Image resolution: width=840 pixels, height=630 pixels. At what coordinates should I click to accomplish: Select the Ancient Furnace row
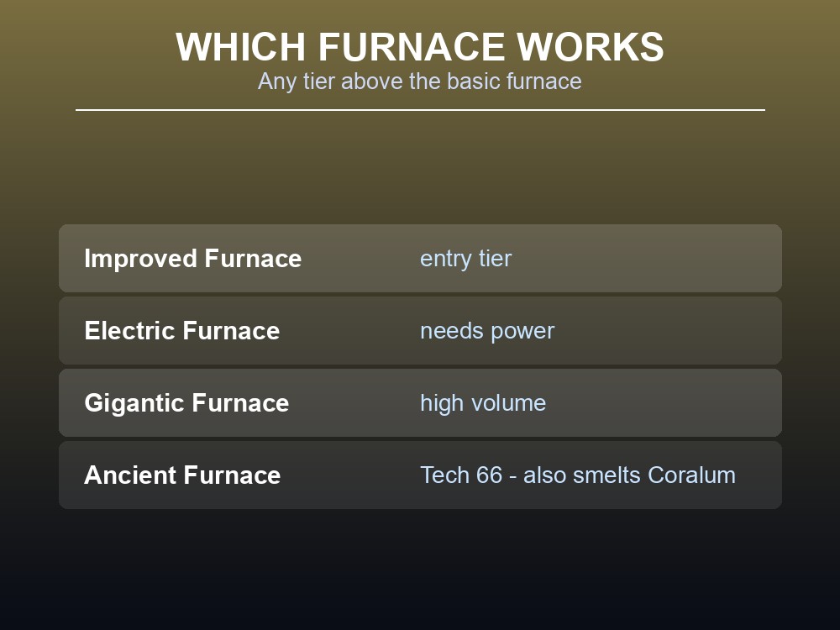click(x=420, y=475)
